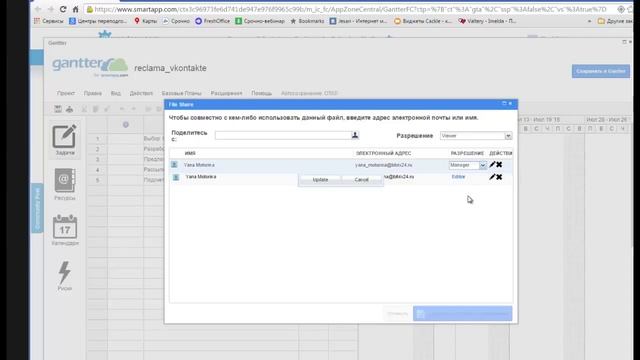Open Другие закладки bookmarks folder
Viewport: 640px width, 360px height.
[x=616, y=21]
